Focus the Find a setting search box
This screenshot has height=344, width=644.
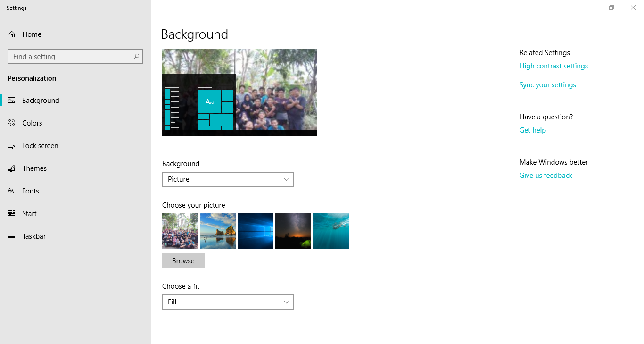(75, 57)
